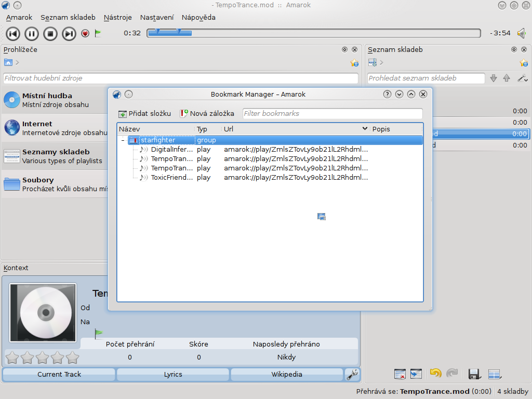532x399 pixels.
Task: Mute audio via the speaker icon
Action: 521,33
